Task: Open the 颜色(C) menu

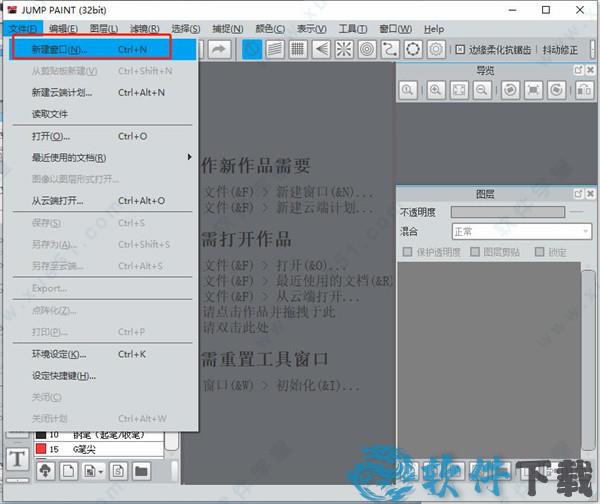Action: pos(270,29)
